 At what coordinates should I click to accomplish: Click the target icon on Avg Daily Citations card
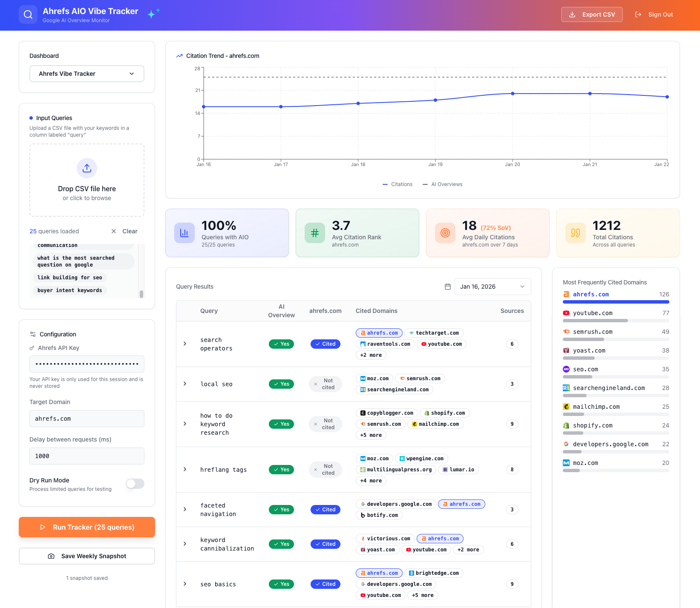[x=445, y=233]
